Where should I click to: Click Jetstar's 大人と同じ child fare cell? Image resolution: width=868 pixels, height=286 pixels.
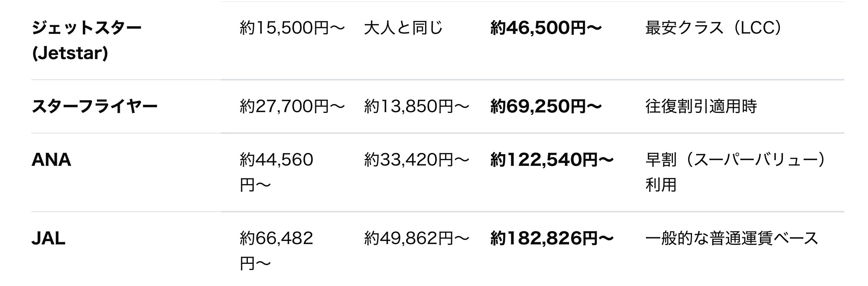click(403, 28)
